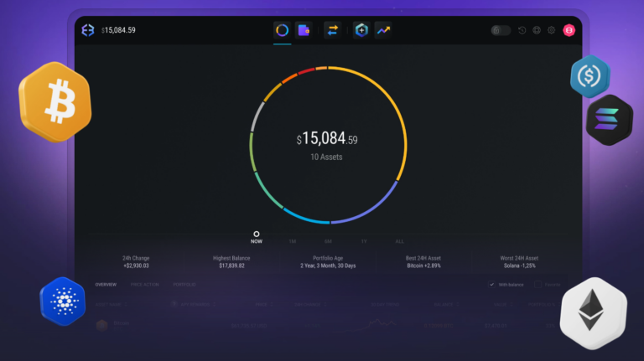Viewport: 644px width, 361px height.
Task: Sort by APY REWARDS column header
Action: click(x=198, y=304)
